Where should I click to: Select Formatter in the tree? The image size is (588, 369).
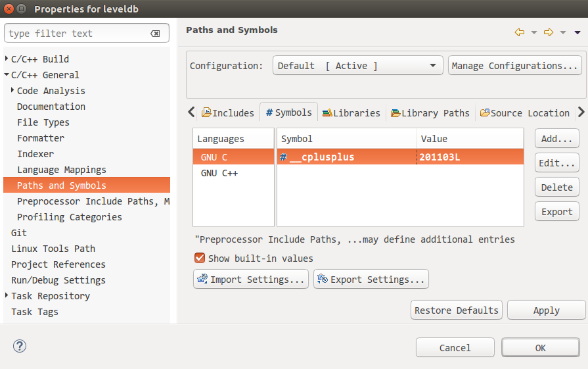pos(41,138)
